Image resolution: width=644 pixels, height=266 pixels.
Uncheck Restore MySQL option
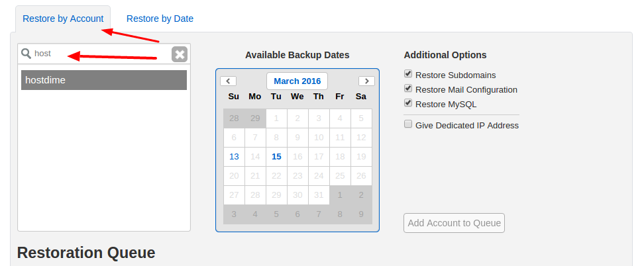[x=408, y=103]
